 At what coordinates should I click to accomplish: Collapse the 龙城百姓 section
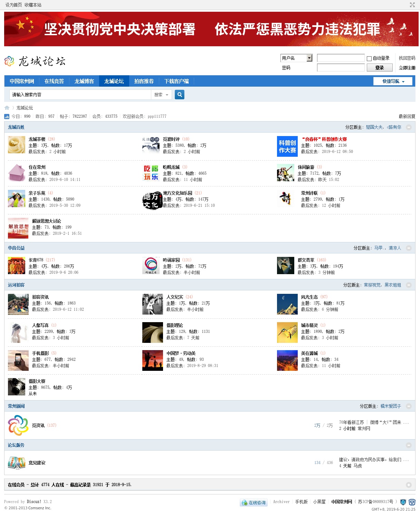(x=409, y=127)
